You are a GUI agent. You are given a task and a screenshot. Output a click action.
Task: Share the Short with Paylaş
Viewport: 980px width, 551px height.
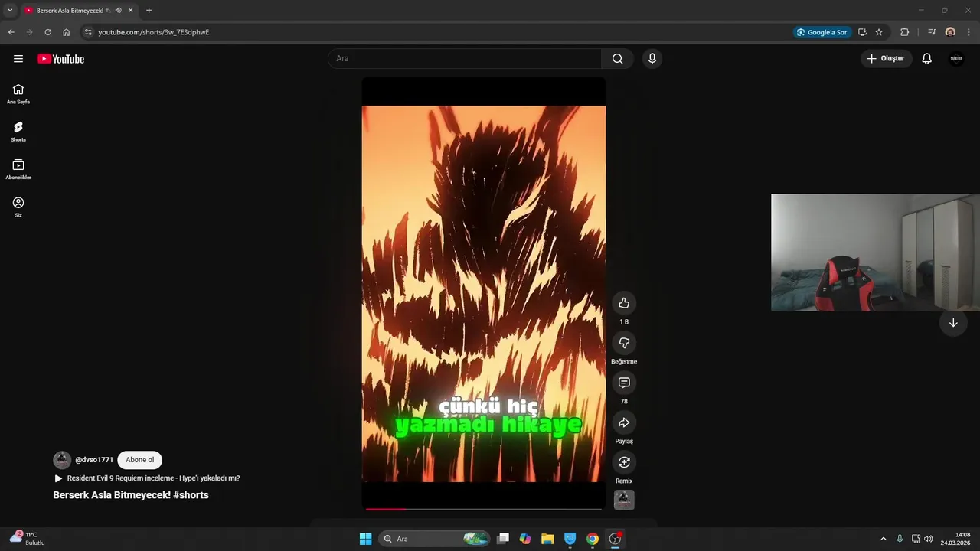pos(624,422)
